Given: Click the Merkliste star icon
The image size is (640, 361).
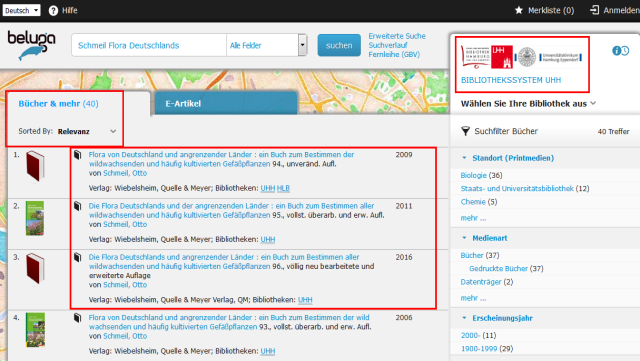Looking at the screenshot, I should point(519,10).
